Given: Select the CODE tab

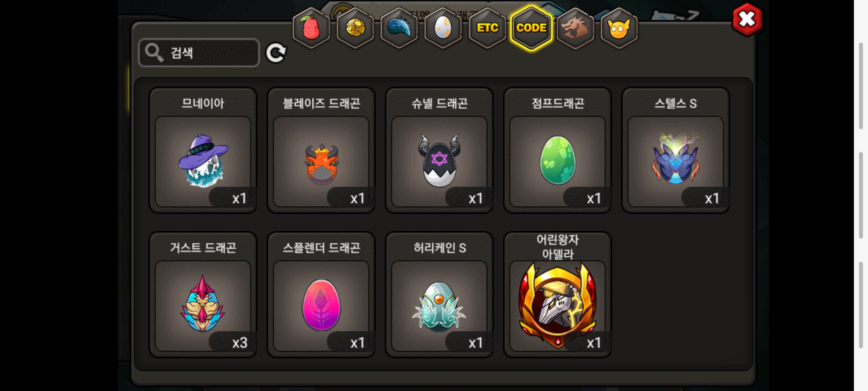Looking at the screenshot, I should pos(531,28).
